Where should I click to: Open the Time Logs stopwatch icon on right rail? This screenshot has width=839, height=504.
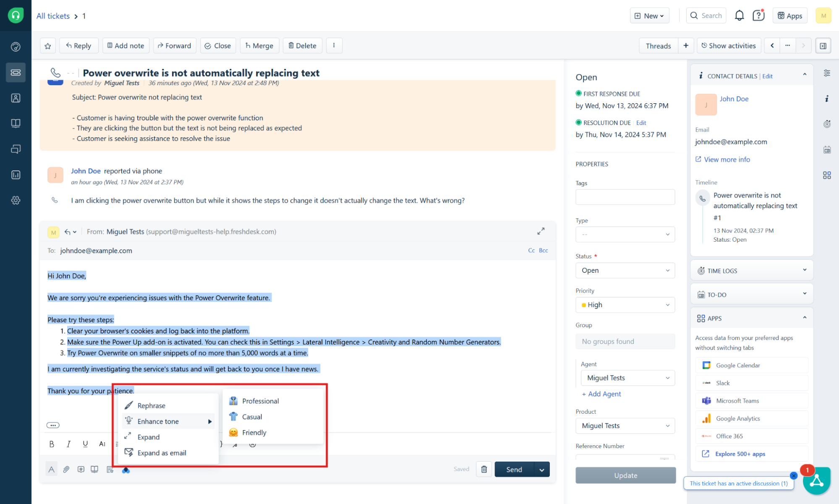(827, 124)
